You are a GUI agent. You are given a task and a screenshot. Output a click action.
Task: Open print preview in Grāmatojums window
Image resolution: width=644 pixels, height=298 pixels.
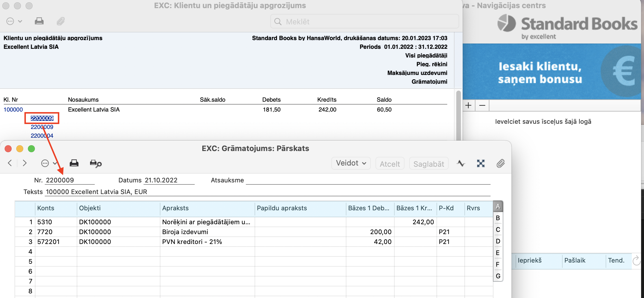click(x=96, y=164)
